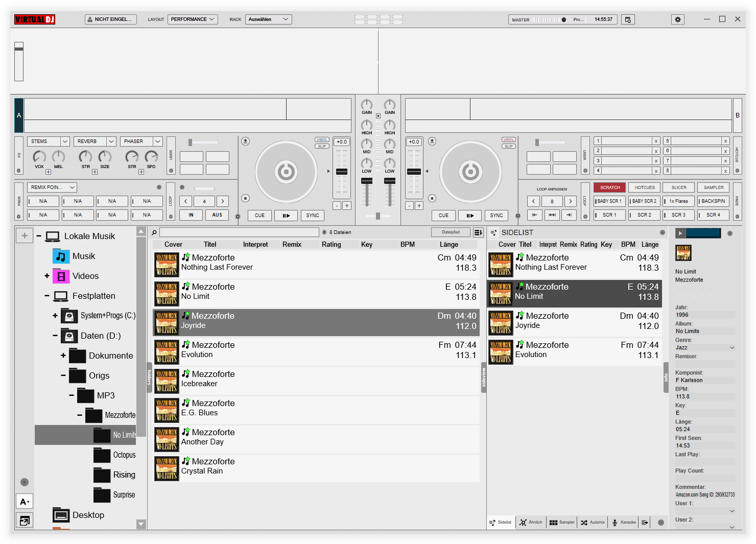Open the Automix tab below the sidelist

point(593,523)
